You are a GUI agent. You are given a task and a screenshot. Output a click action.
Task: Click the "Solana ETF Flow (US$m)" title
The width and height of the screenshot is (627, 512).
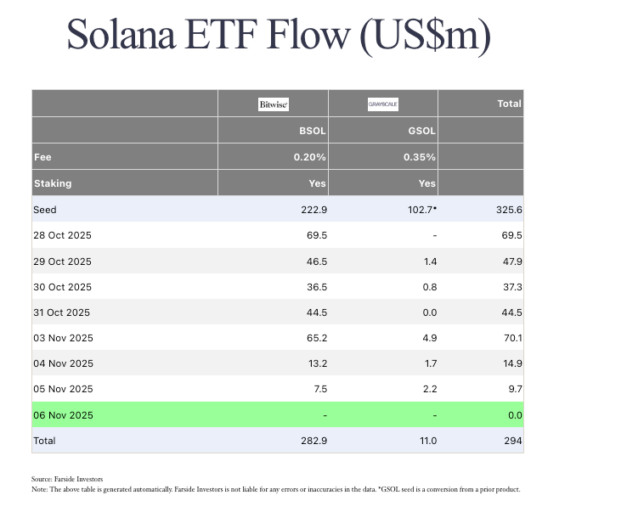coord(278,36)
